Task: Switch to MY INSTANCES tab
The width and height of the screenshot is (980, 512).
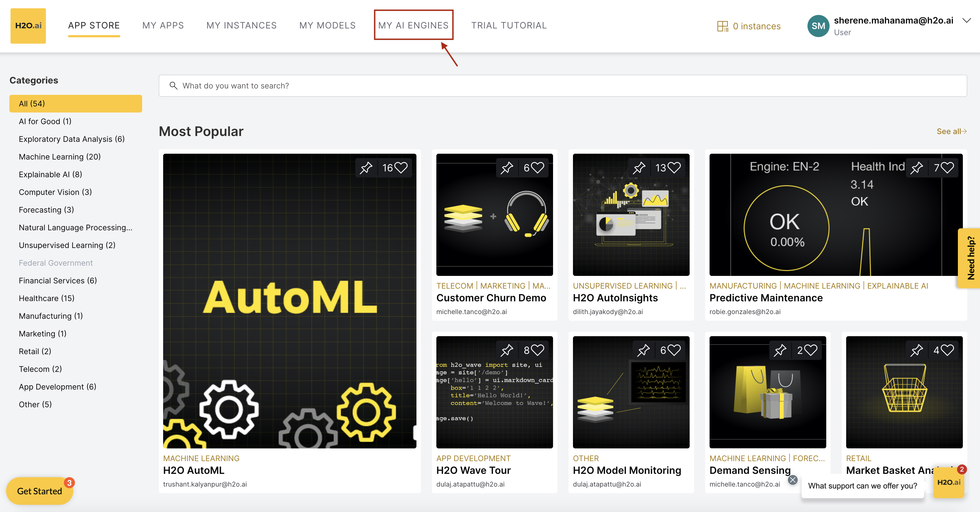Action: pos(242,25)
